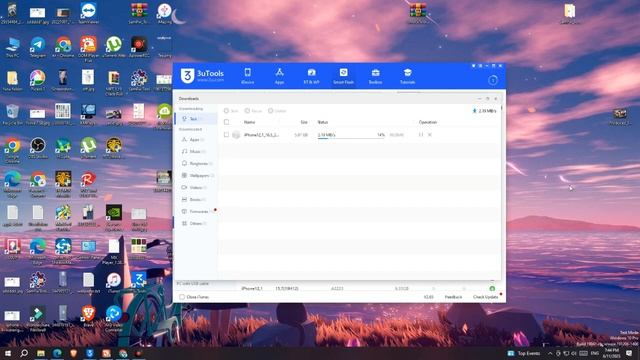Minimize the Downloads panel window
Screen dimensions: 640x360
[480, 98]
